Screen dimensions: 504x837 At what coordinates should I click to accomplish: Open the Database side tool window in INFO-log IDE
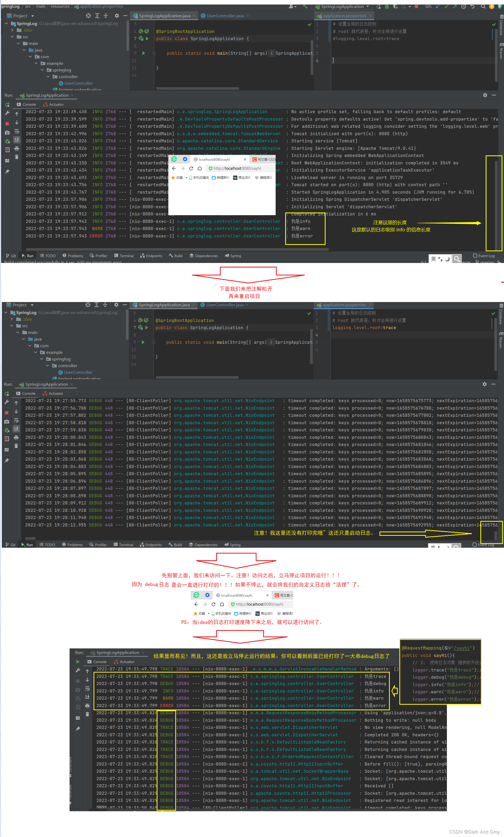pyautogui.click(x=501, y=25)
